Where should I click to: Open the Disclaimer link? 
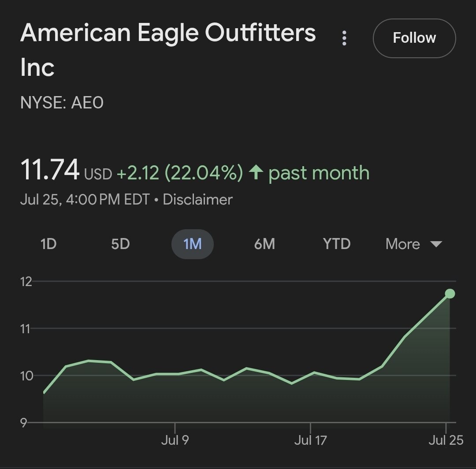click(197, 200)
